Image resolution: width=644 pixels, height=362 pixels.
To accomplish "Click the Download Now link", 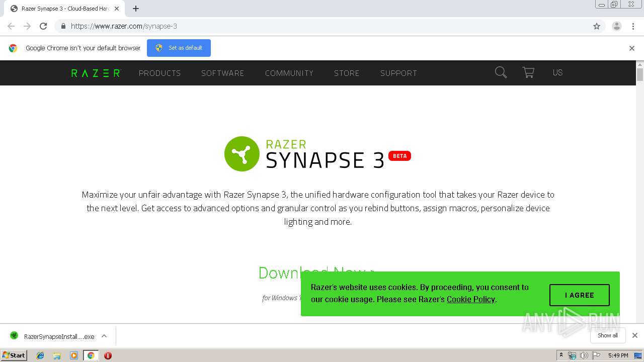I will click(316, 273).
